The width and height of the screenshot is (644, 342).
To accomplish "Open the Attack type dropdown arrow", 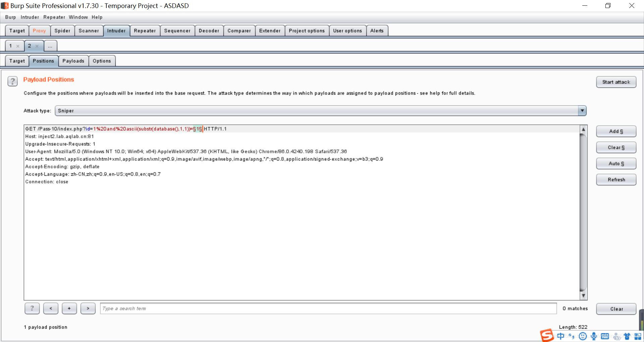I will point(582,111).
